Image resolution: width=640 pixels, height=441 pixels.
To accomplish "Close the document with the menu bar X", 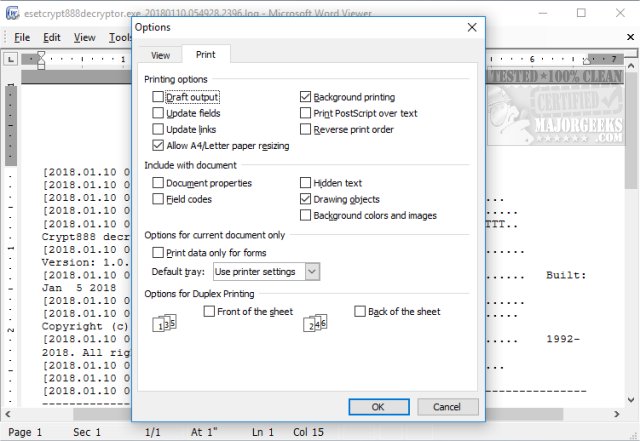I will (630, 37).
